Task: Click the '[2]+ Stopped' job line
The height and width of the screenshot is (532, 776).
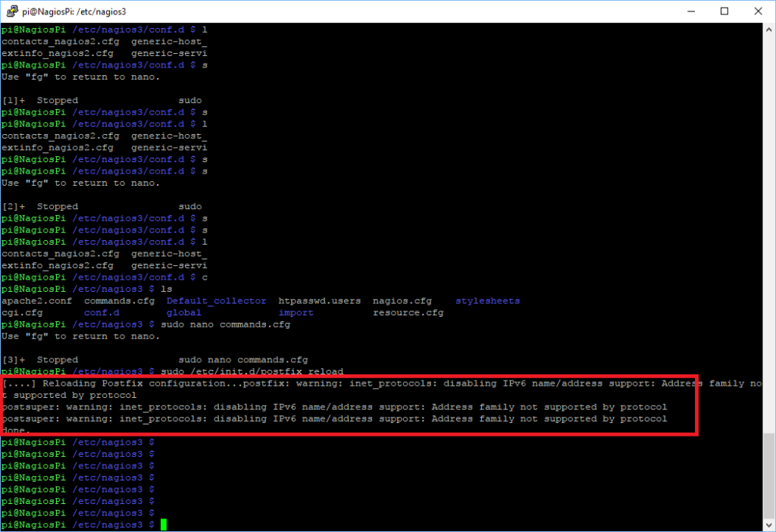Action: pos(102,206)
